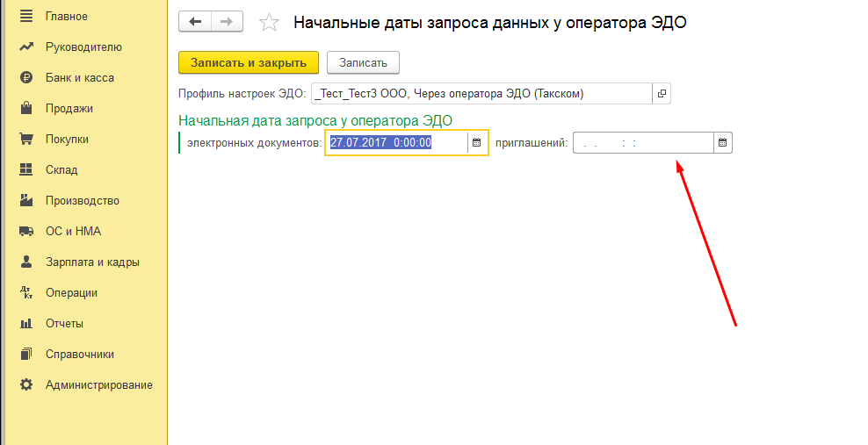Click the back arrow navigation button
868x445 pixels.
[195, 22]
